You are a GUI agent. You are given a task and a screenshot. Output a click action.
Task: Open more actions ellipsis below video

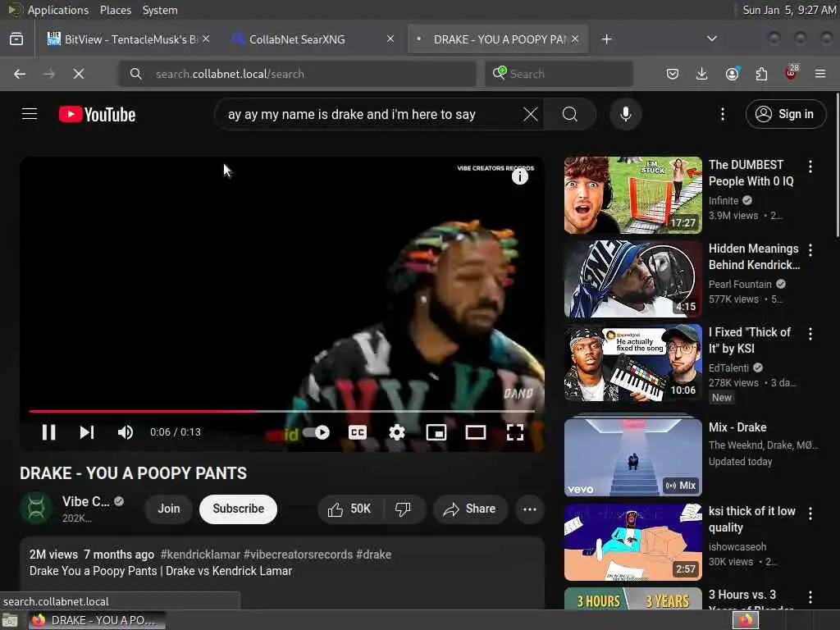530,509
